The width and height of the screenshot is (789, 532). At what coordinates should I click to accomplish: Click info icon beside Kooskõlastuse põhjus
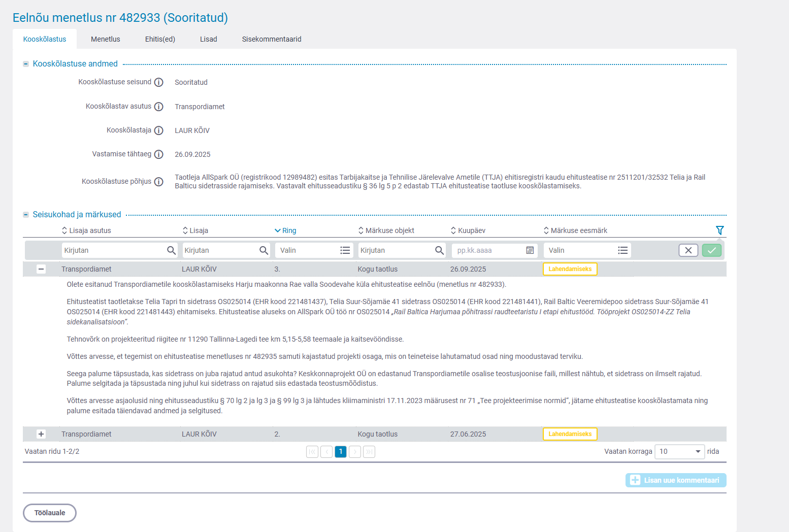coord(159,182)
